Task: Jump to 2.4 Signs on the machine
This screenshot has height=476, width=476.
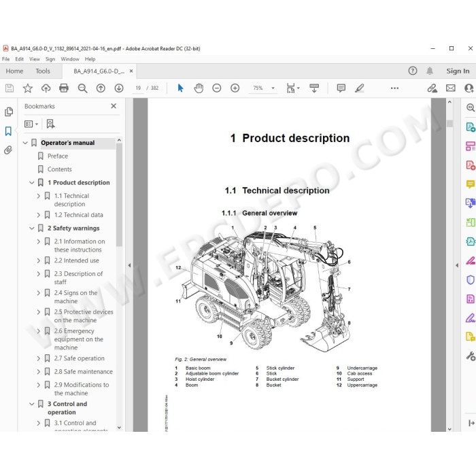Action: (76, 297)
